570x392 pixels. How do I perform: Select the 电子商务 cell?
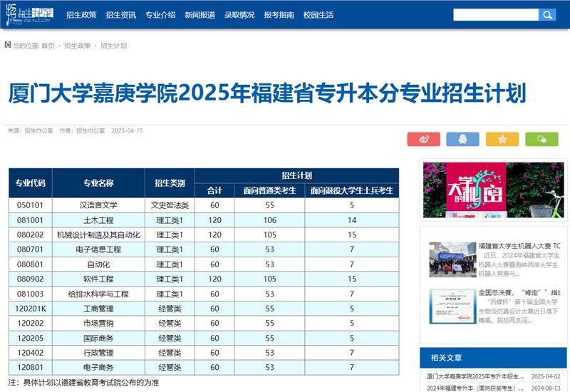pos(98,367)
